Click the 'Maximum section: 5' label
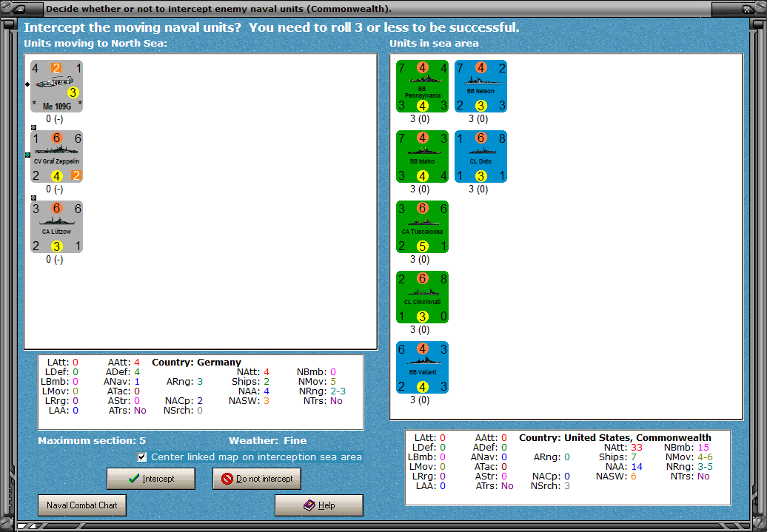The width and height of the screenshot is (767, 532). [92, 440]
